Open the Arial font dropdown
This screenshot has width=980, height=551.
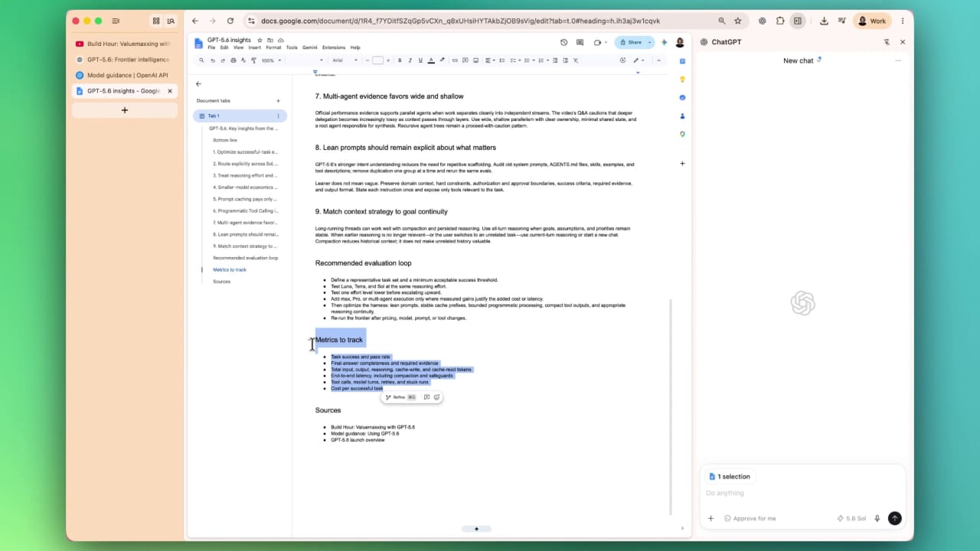click(x=345, y=60)
